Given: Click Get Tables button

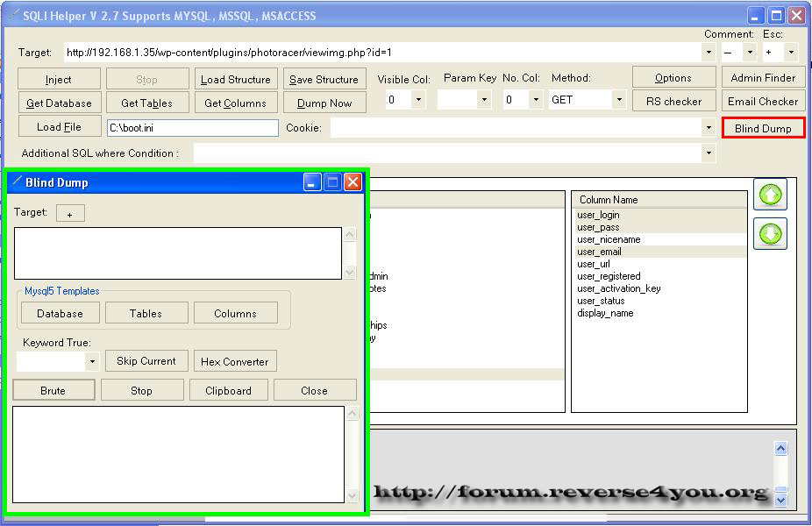Looking at the screenshot, I should (147, 103).
